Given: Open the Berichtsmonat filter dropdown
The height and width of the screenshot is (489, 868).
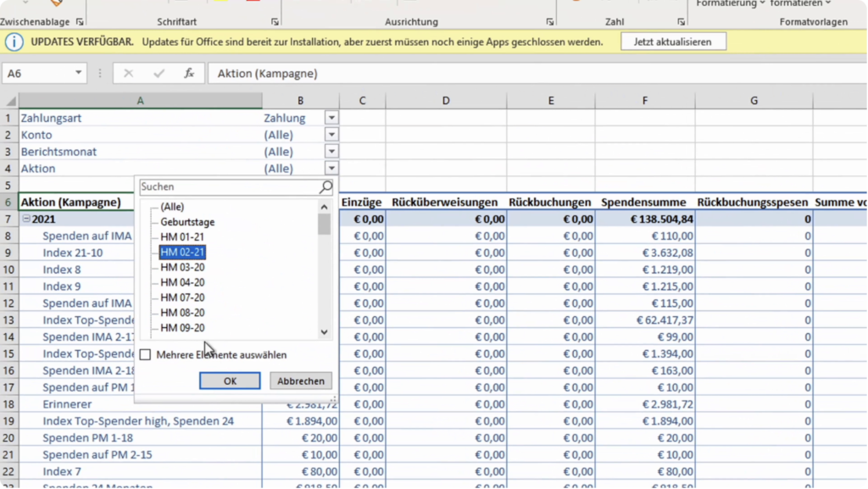Looking at the screenshot, I should point(331,152).
